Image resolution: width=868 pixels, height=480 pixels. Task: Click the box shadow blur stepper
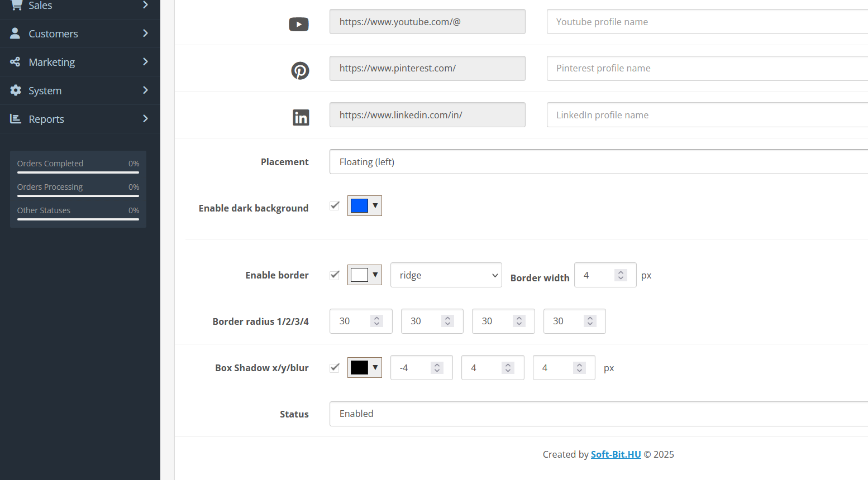point(579,368)
